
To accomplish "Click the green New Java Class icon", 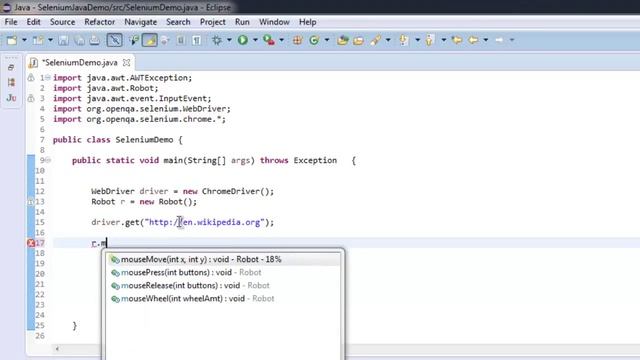I will [314, 40].
